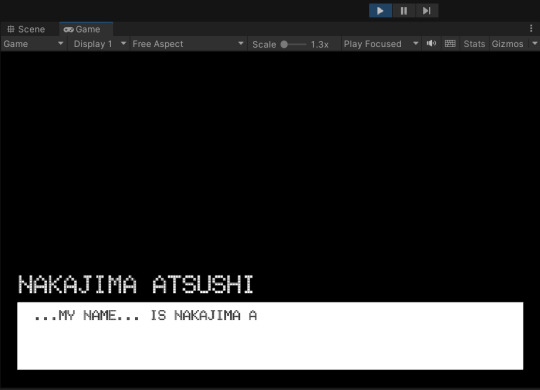Click the white dialogue text box
The width and height of the screenshot is (540, 390).
(x=270, y=336)
